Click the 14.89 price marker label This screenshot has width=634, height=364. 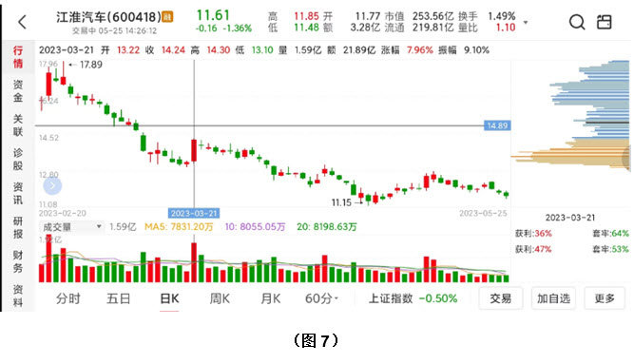[497, 125]
